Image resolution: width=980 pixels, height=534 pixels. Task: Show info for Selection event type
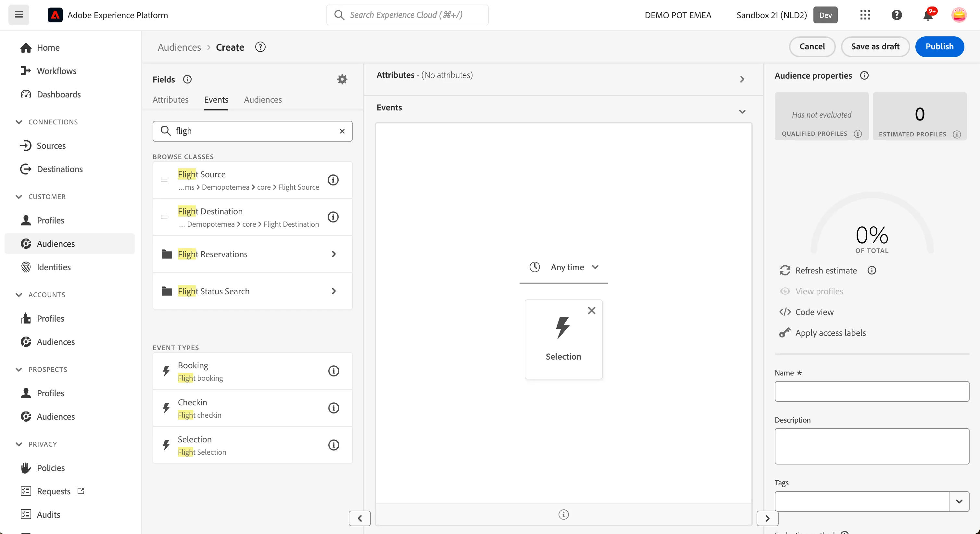333,445
